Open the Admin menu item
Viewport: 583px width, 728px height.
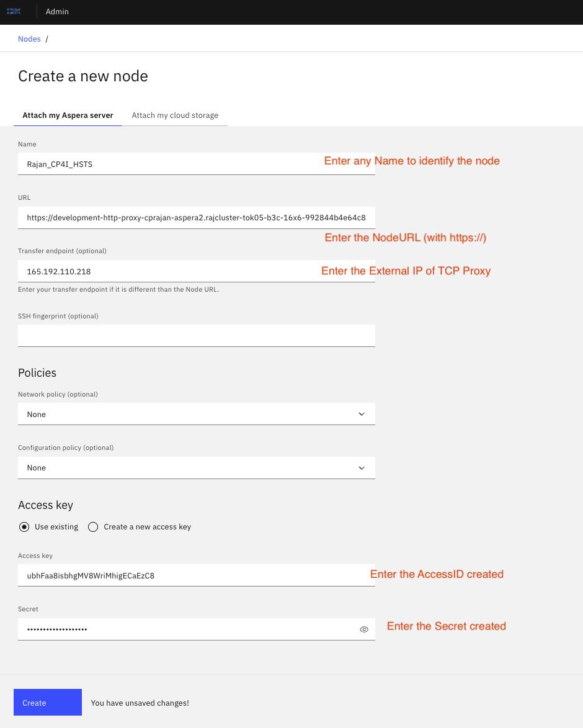(57, 12)
